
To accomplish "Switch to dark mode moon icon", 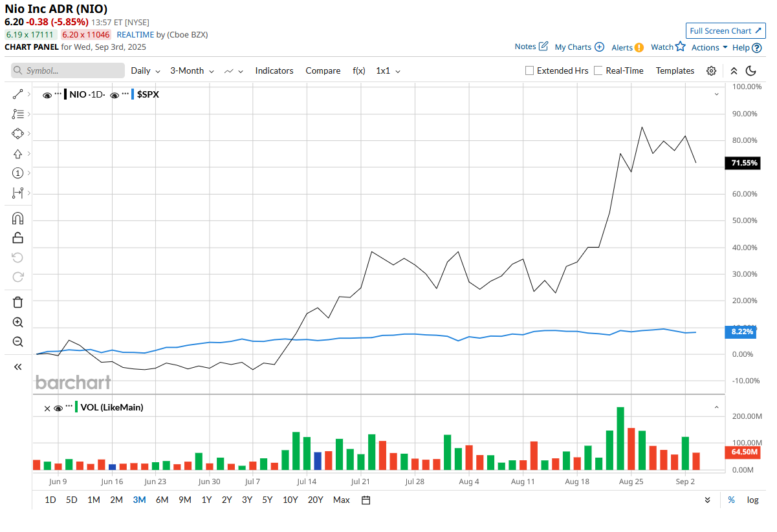I will tap(751, 71).
